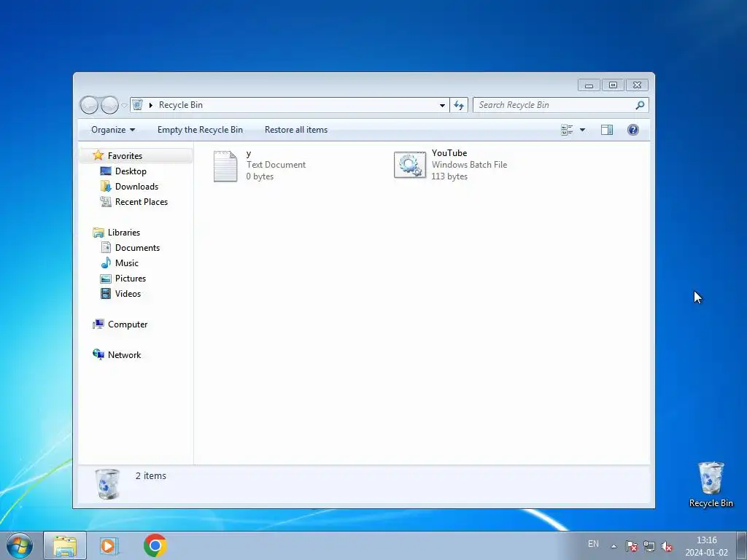Minimize the Recycle Bin window

pyautogui.click(x=589, y=85)
